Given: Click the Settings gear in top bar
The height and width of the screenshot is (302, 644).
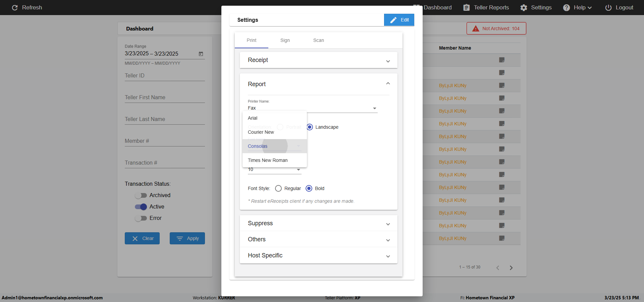Looking at the screenshot, I should (x=524, y=7).
